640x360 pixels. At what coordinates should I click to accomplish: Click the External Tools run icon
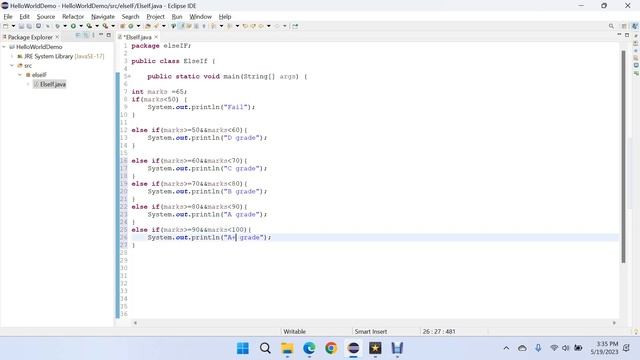point(105,26)
